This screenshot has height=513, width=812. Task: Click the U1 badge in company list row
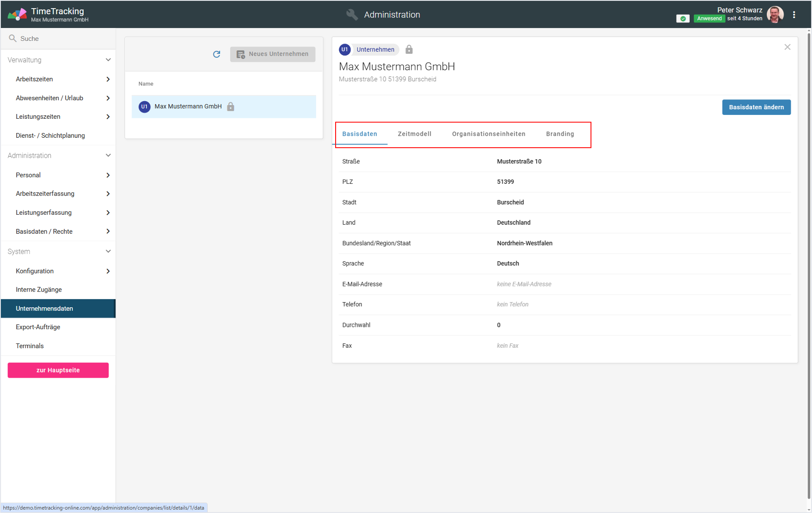[x=145, y=107]
